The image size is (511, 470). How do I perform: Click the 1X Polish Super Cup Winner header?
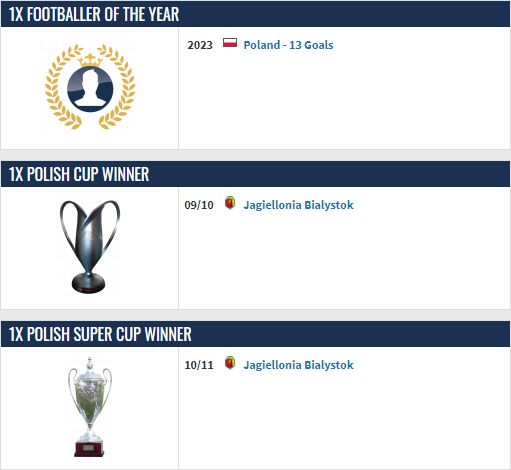(255, 334)
